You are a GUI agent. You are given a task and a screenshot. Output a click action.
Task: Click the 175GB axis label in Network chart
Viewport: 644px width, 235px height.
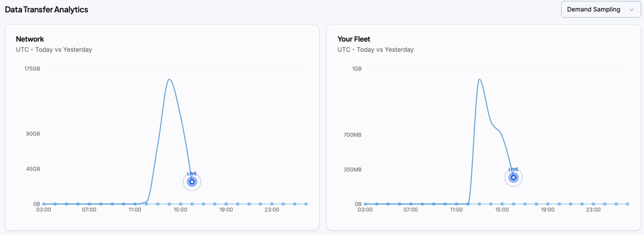pyautogui.click(x=32, y=69)
